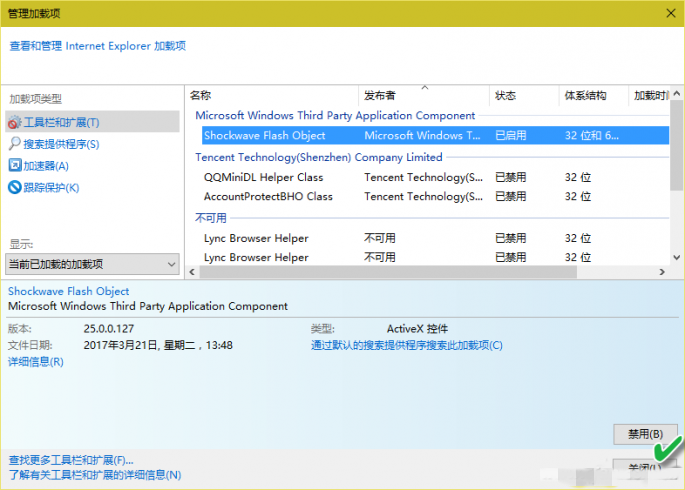685x490 pixels.
Task: Collapse Microsoft Windows Third Party Application Component group
Action: tap(335, 116)
